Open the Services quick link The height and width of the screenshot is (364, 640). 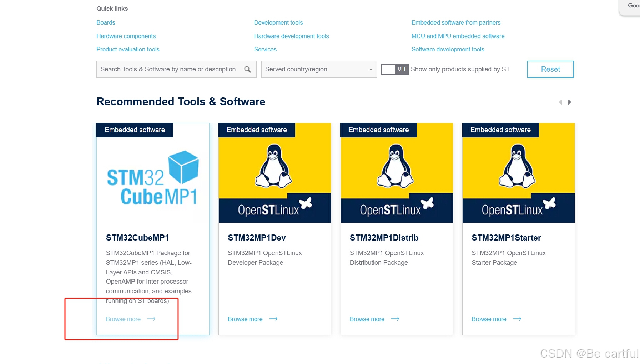coord(265,49)
